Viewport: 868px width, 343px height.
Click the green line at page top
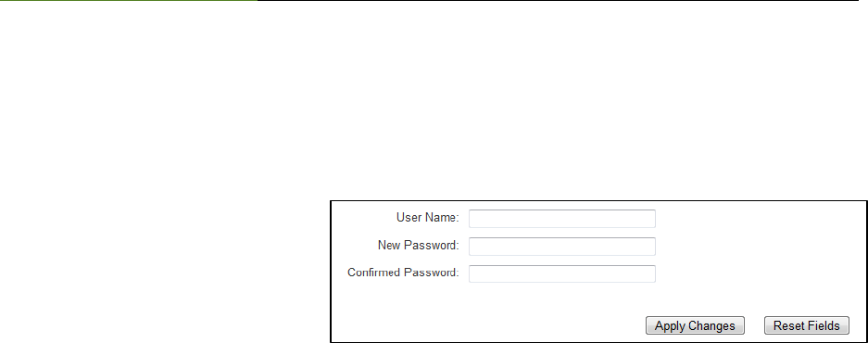click(129, 1)
